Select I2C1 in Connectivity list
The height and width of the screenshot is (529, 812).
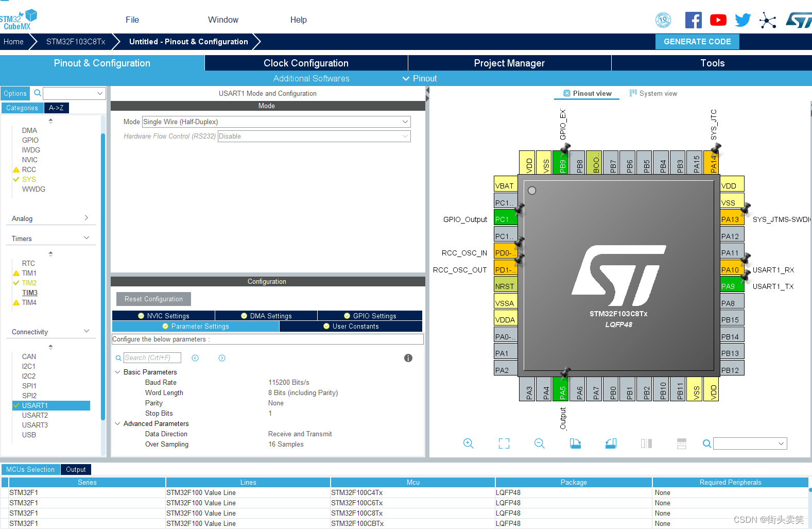tap(29, 366)
